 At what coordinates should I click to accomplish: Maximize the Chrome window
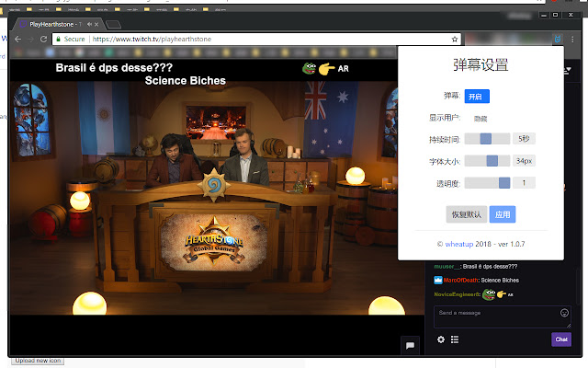555,15
